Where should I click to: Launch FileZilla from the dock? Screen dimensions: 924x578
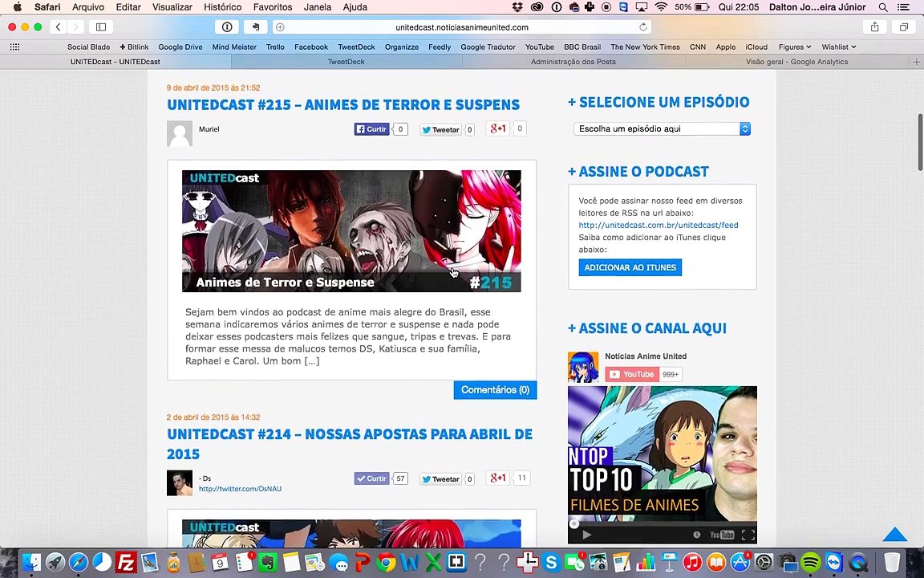tap(126, 562)
